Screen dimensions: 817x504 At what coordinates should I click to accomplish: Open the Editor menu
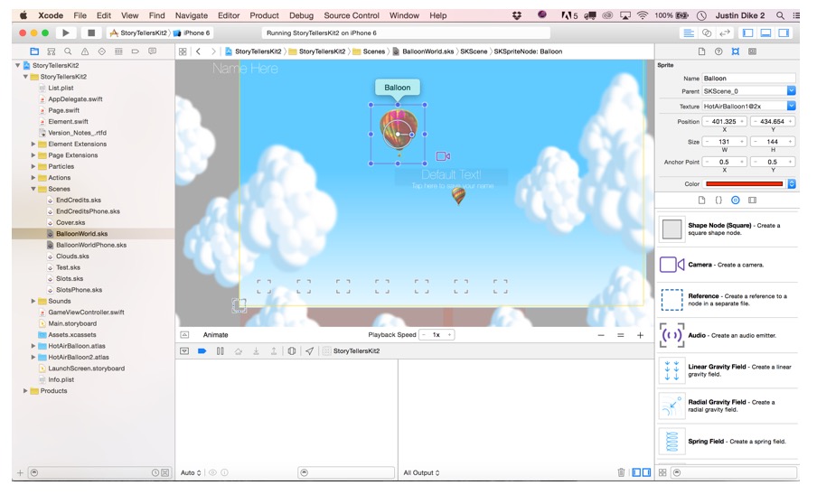pyautogui.click(x=229, y=15)
